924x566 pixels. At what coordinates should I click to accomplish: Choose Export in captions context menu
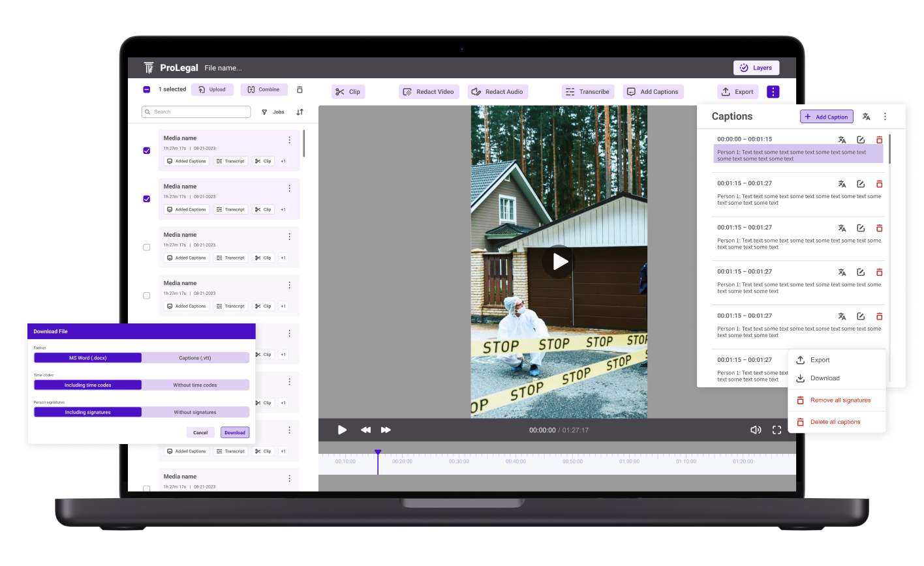tap(837, 360)
